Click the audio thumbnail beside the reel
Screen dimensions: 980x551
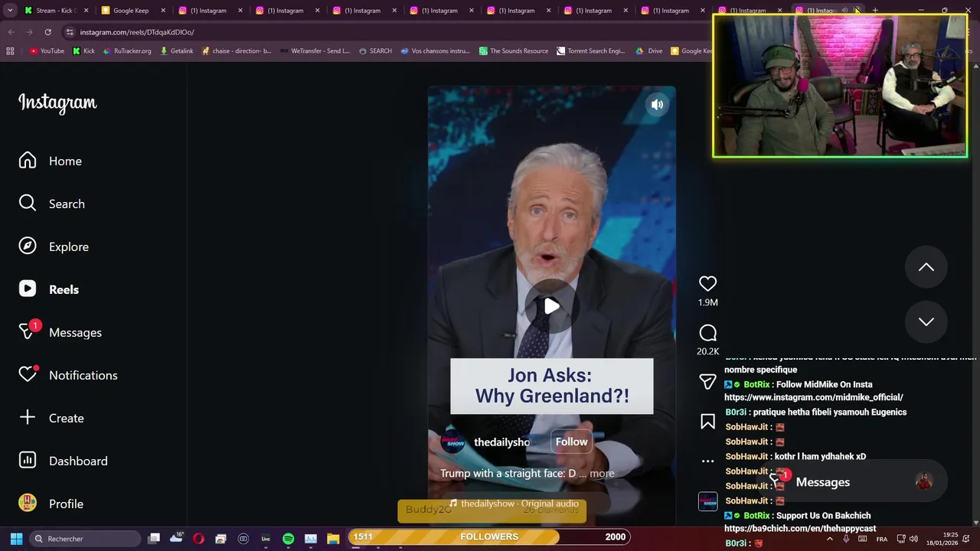pos(707,501)
